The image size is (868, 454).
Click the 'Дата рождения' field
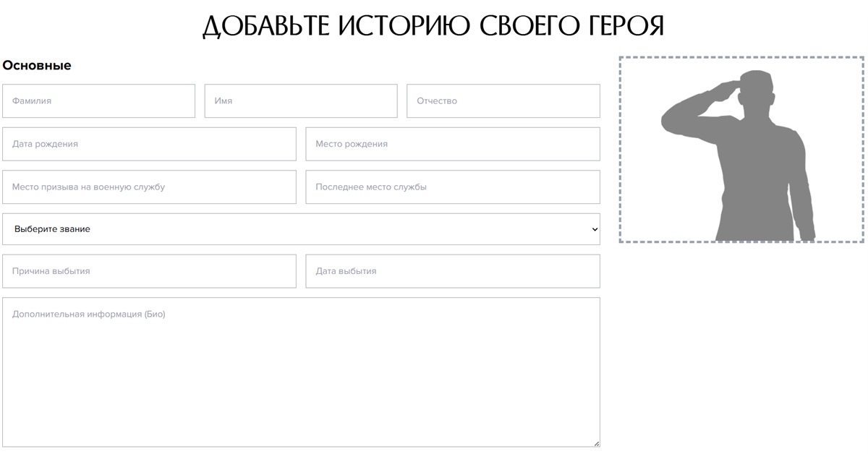tap(149, 144)
